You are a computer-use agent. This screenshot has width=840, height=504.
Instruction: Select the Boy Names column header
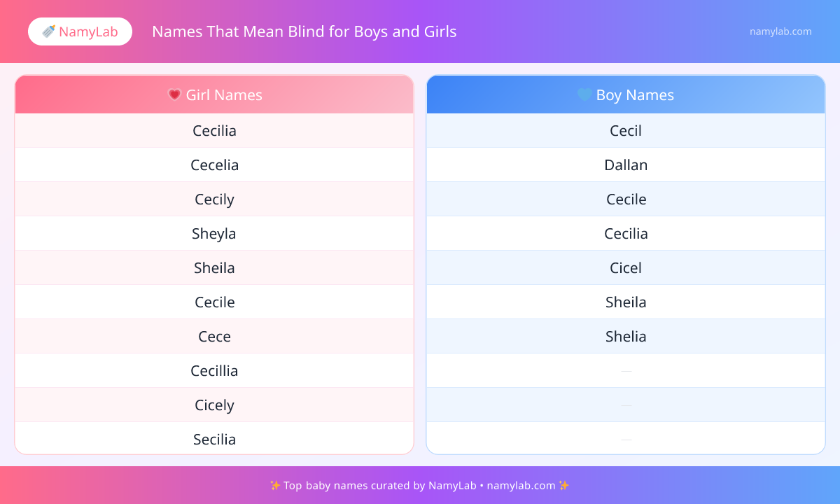coord(626,94)
